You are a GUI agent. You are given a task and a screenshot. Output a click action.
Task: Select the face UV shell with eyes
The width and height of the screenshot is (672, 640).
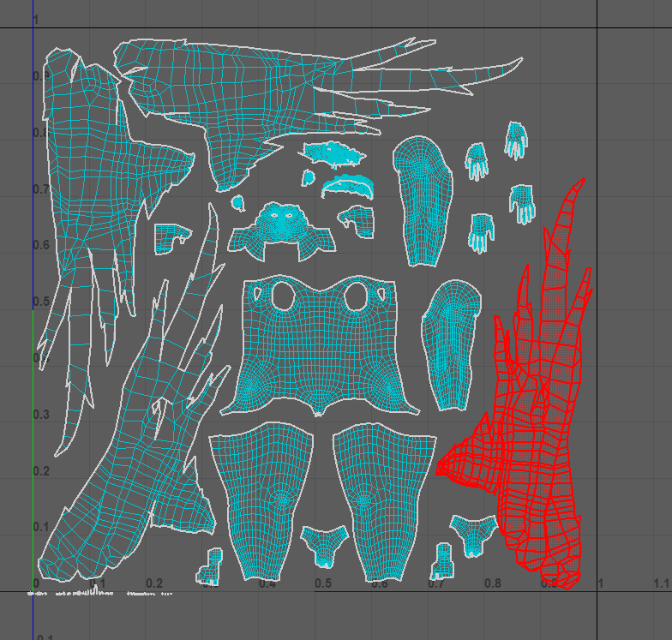click(281, 230)
